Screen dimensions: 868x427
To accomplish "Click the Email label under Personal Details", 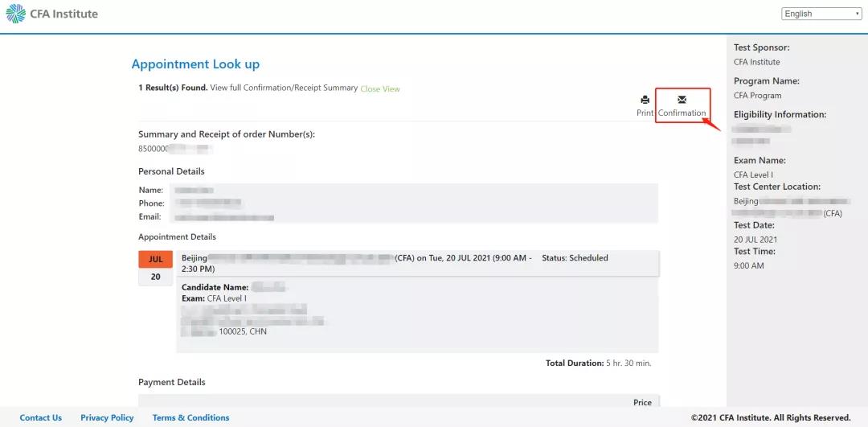I will click(x=150, y=216).
